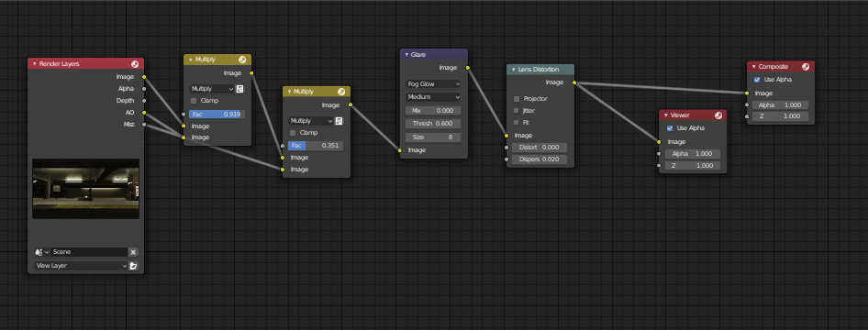Image resolution: width=868 pixels, height=330 pixels.
Task: Collapse the Viewer node
Action: pos(666,115)
